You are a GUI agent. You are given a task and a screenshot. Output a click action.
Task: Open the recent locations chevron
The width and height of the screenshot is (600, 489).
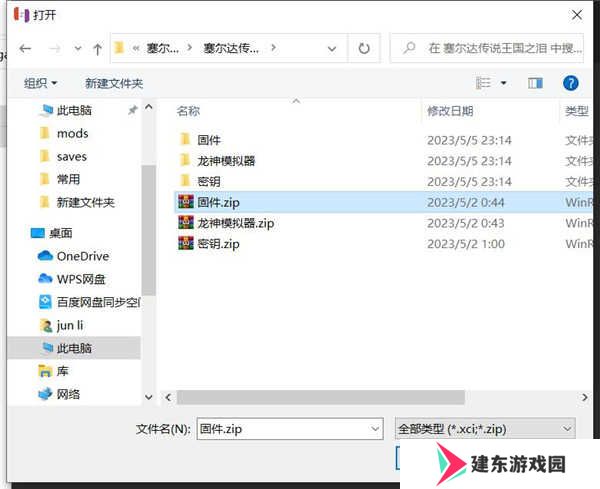pos(78,49)
